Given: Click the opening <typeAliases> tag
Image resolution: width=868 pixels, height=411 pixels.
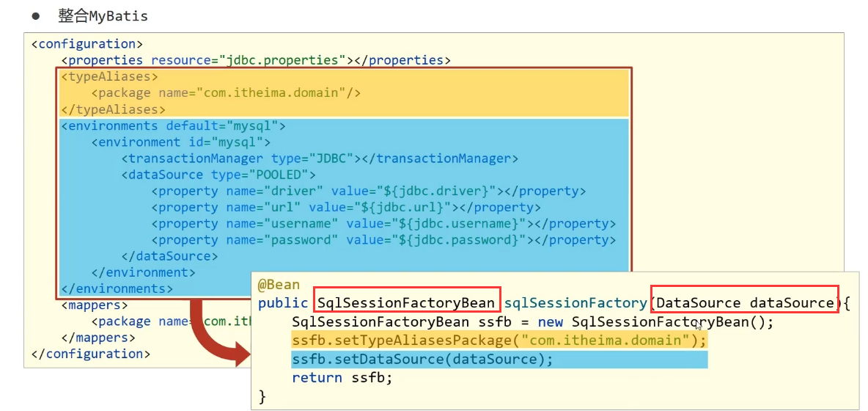Looking at the screenshot, I should 110,76.
